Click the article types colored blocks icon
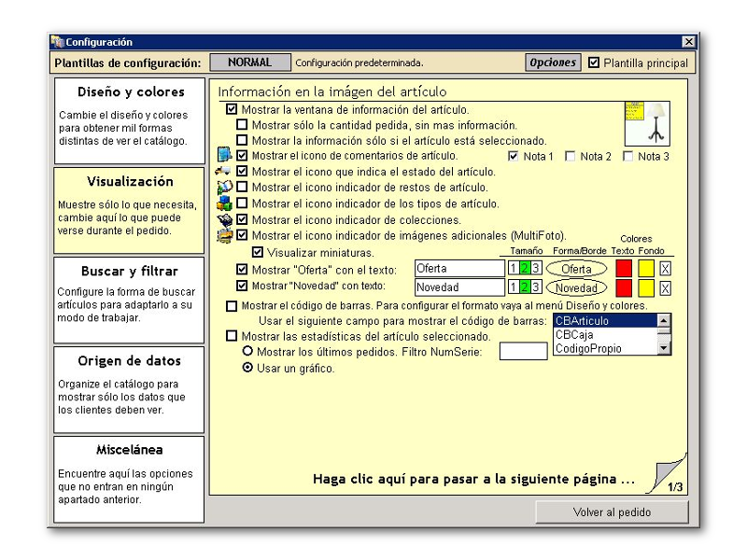 pos(224,203)
